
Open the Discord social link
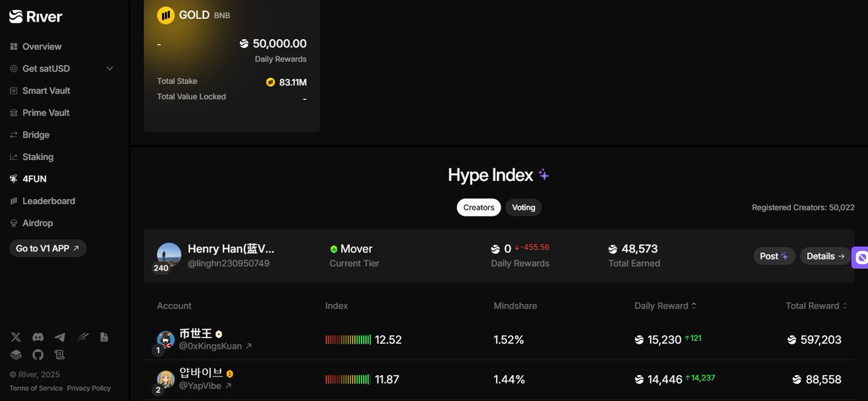point(38,337)
